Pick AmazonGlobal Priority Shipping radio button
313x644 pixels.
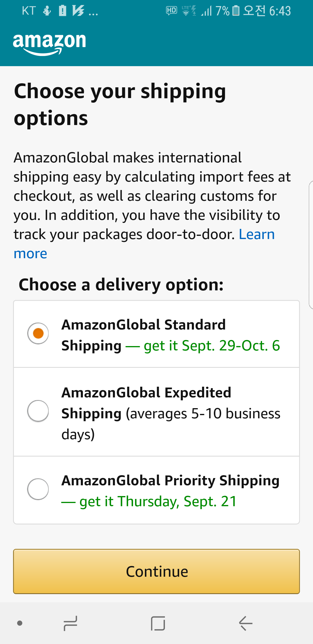pos(38,489)
